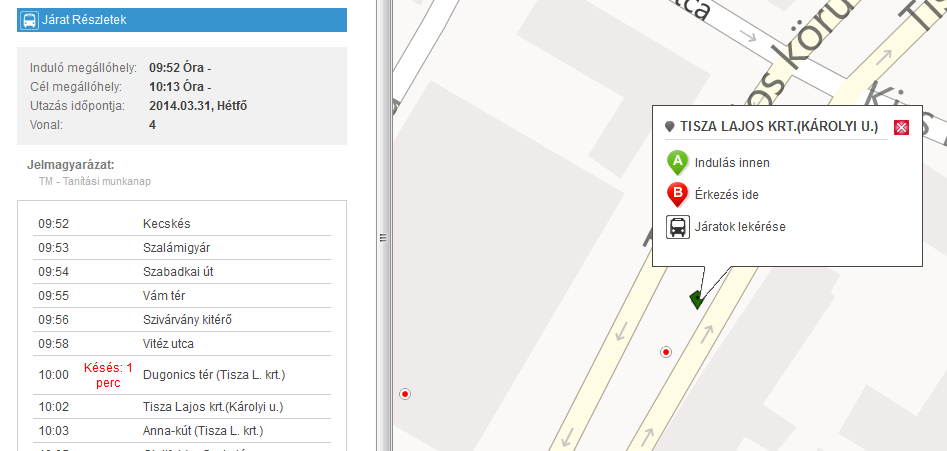Select Érkezés ide option
The width and height of the screenshot is (947, 451).
point(727,195)
